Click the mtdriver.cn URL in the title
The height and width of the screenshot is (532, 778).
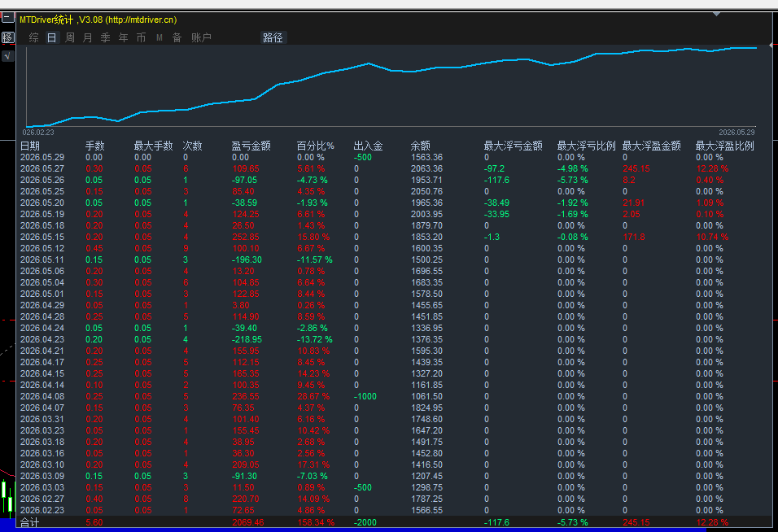[x=141, y=20]
